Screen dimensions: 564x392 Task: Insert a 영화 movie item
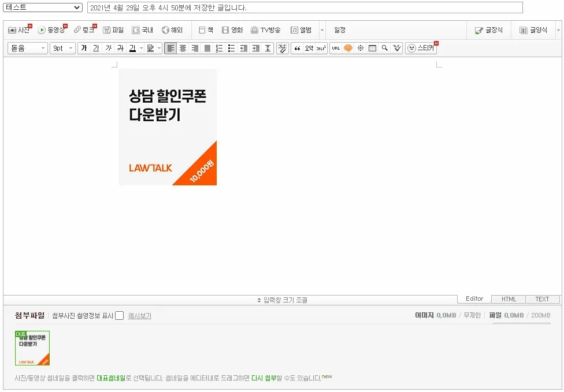point(232,30)
